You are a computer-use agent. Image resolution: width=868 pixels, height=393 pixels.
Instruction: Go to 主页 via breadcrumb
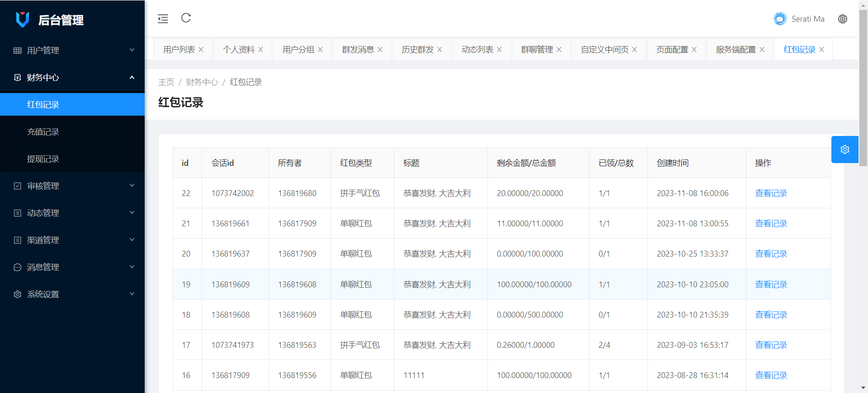tap(166, 82)
